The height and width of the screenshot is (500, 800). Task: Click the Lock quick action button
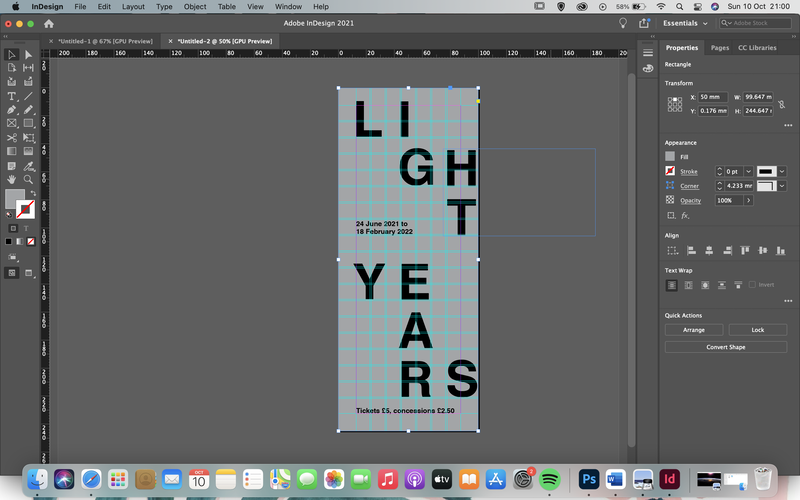[x=758, y=330]
